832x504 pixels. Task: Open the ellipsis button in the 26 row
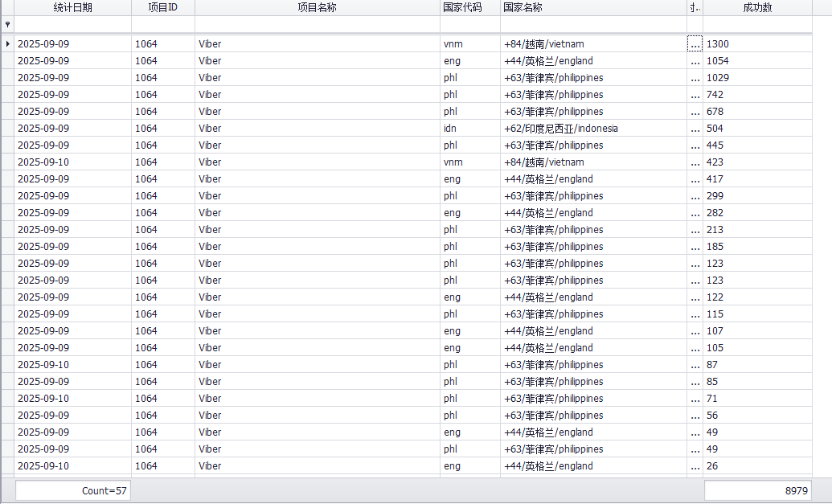point(695,466)
